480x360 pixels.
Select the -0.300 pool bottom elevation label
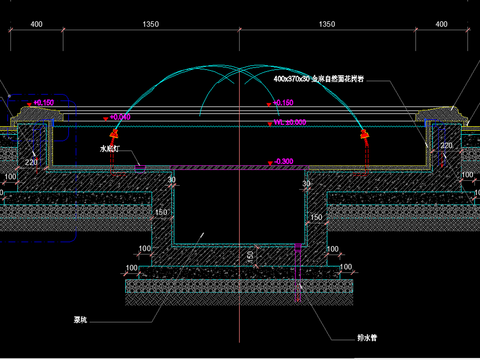click(284, 161)
